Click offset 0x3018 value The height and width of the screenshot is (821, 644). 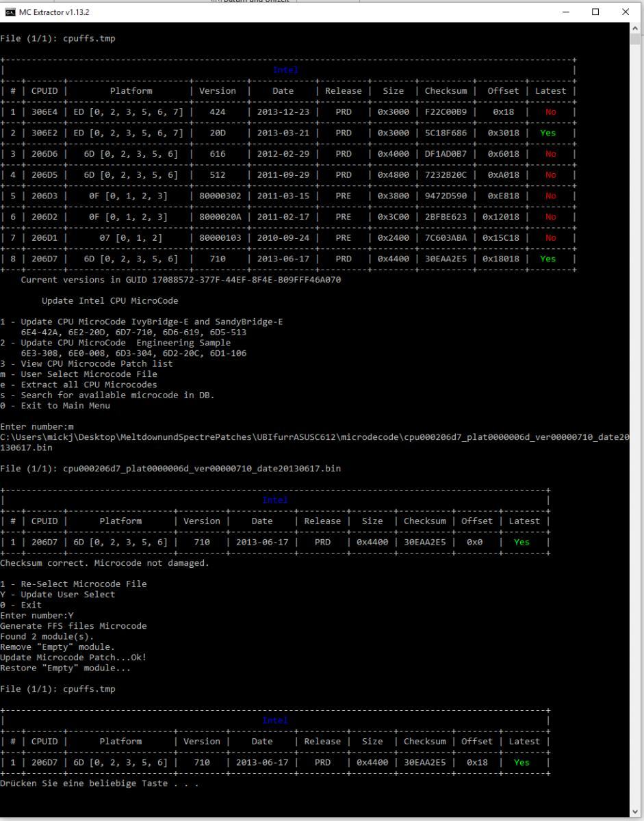point(503,133)
